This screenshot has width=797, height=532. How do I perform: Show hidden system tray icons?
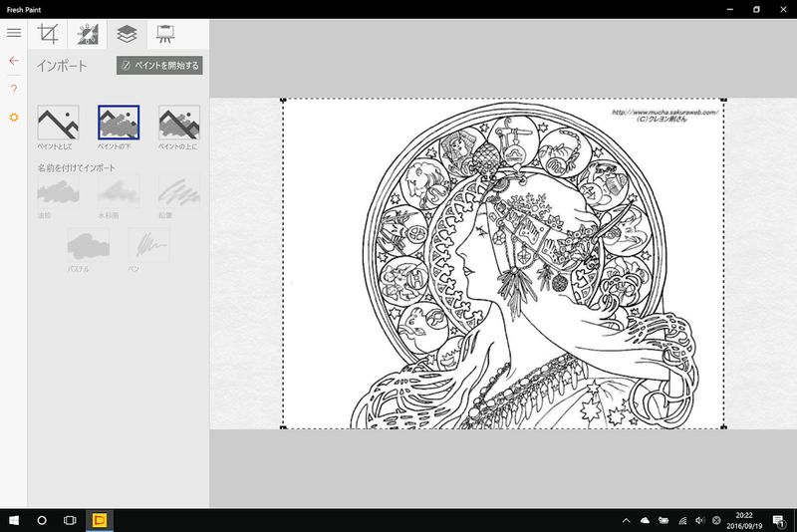627,520
